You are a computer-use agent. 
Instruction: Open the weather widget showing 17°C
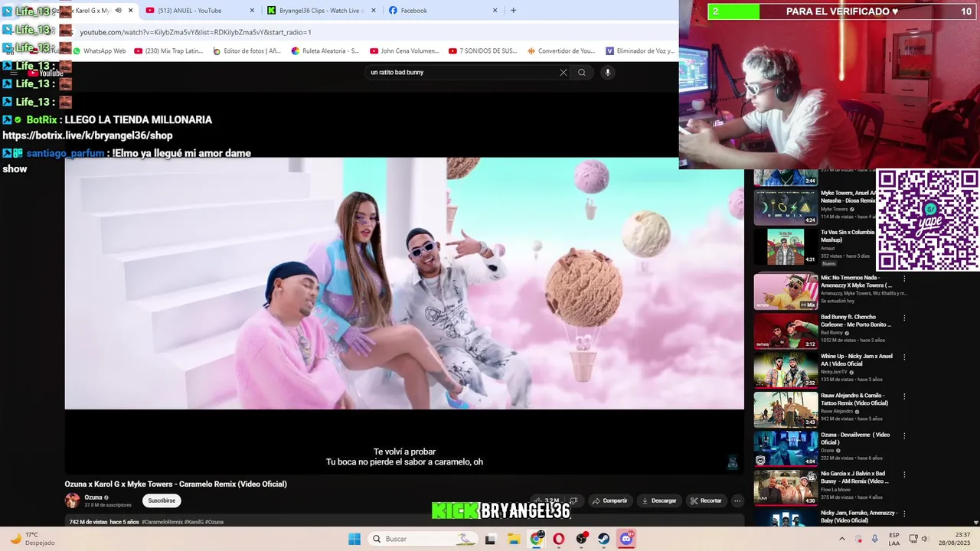tap(32, 539)
